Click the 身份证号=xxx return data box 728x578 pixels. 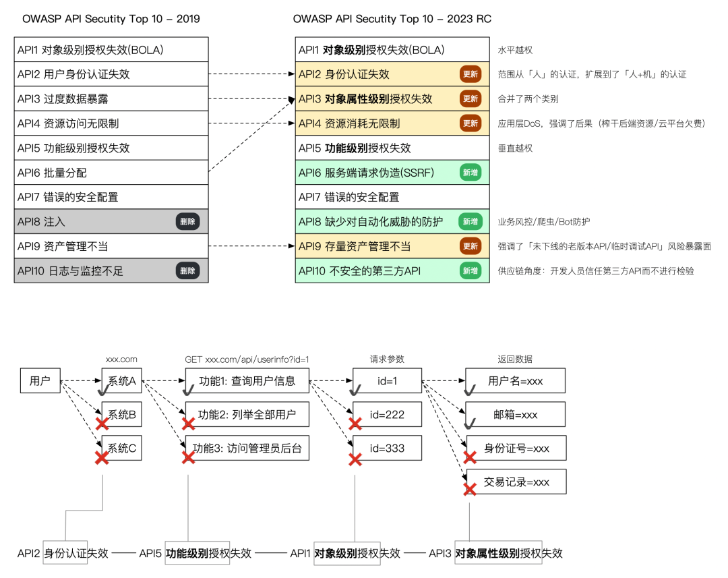tap(516, 448)
